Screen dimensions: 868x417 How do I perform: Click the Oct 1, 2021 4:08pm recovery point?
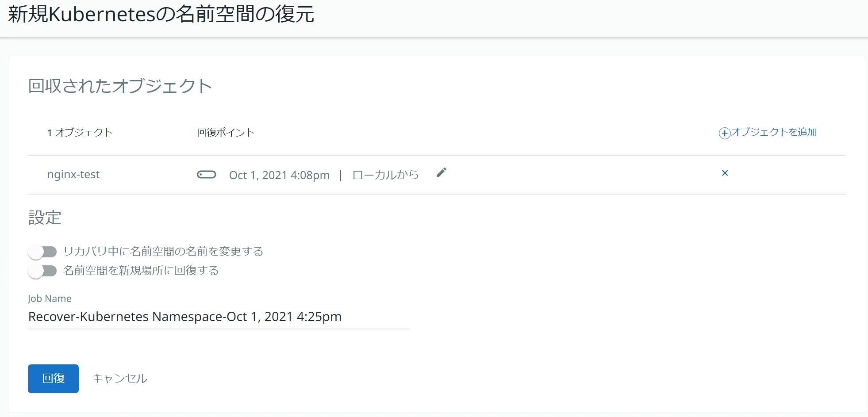click(279, 176)
